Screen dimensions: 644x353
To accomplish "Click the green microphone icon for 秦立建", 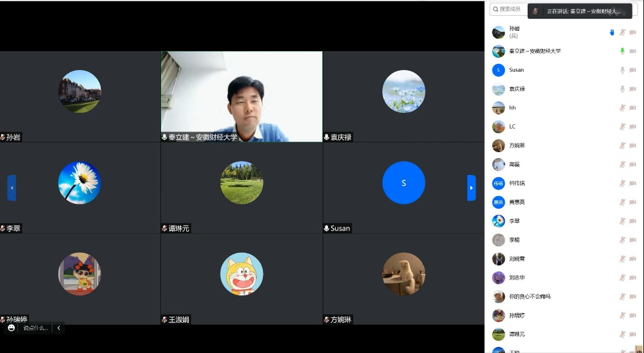I will click(x=622, y=51).
